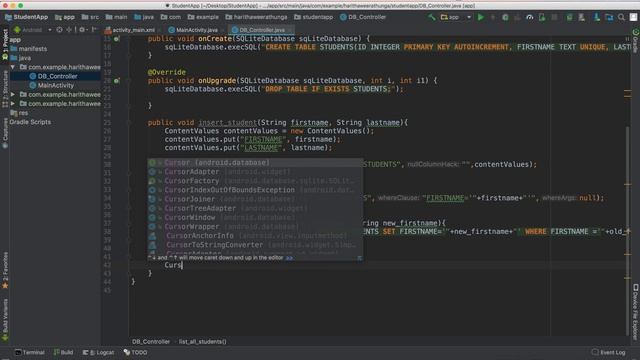Click the java breadcrumb folder
This screenshot has width=640, height=360.
point(144,17)
